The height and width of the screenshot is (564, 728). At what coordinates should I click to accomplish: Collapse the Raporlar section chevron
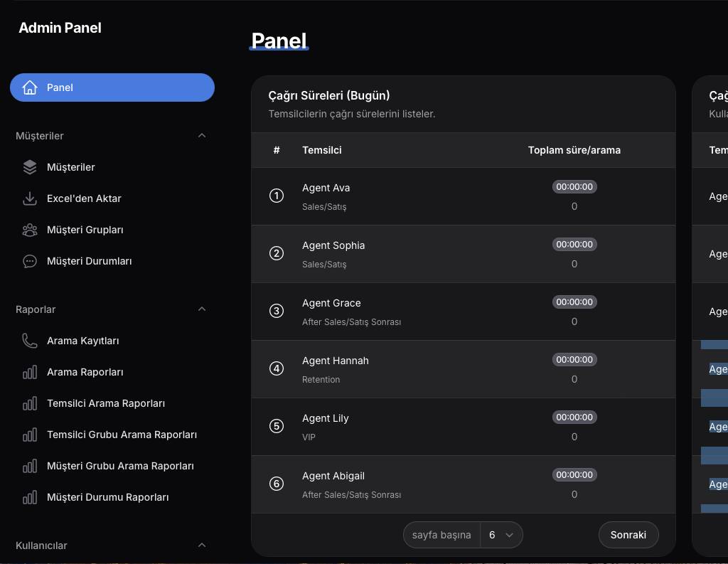tap(202, 309)
